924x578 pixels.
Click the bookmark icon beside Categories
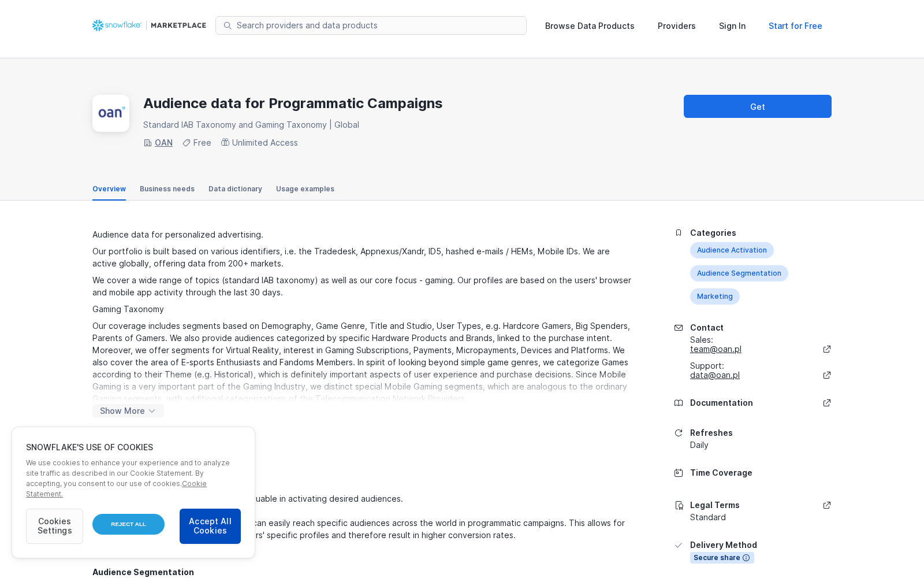pos(679,233)
